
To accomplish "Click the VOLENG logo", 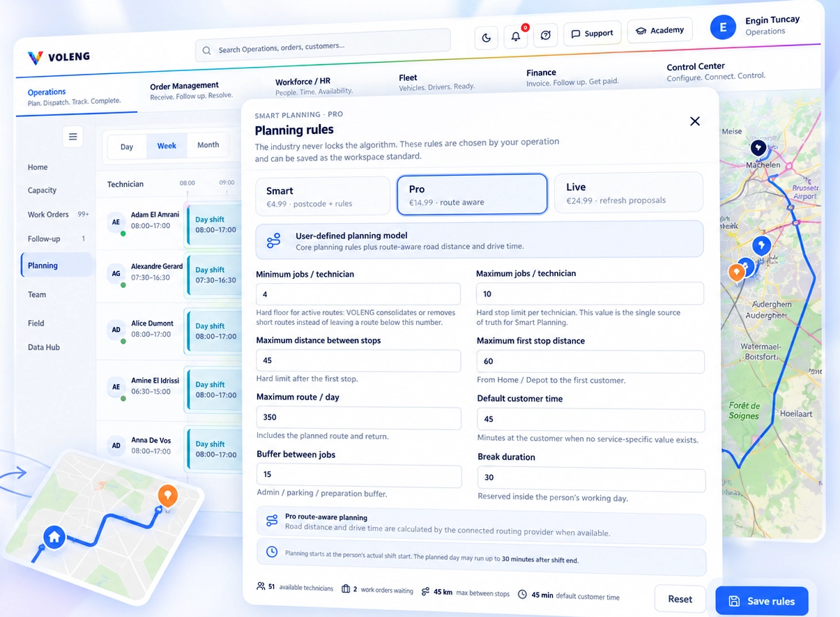I will point(59,57).
